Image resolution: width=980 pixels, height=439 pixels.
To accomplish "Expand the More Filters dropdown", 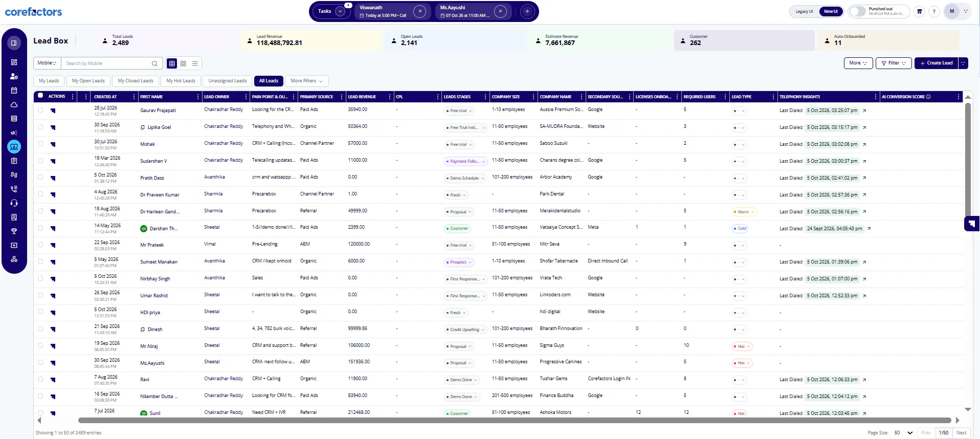I will point(306,81).
